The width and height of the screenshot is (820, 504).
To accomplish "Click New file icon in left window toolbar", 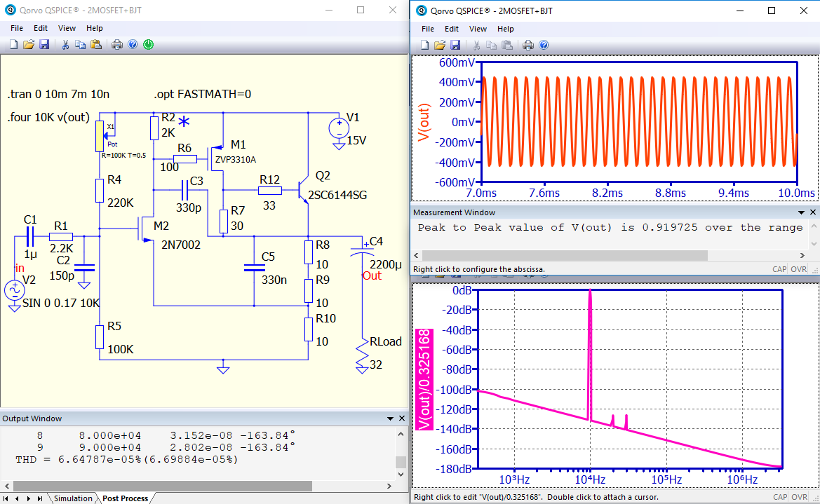I will tap(13, 44).
